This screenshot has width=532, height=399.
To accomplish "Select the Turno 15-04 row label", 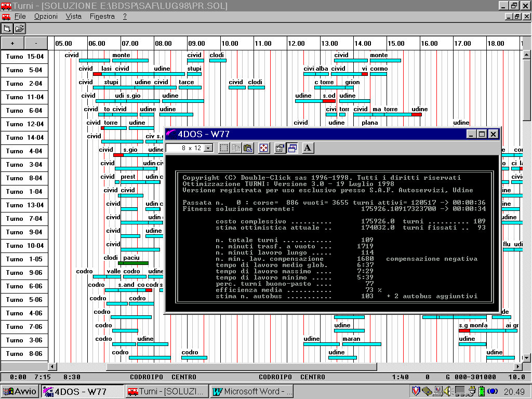I will (x=24, y=57).
